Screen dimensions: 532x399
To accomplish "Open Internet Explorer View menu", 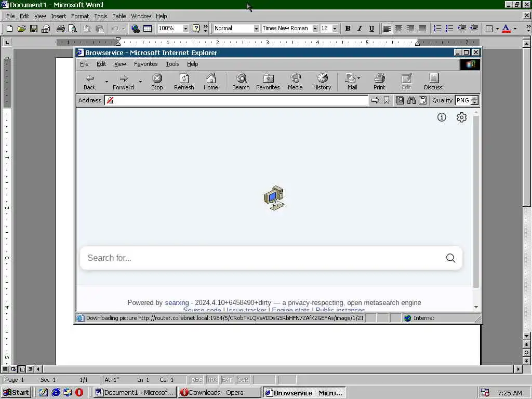I will click(120, 64).
